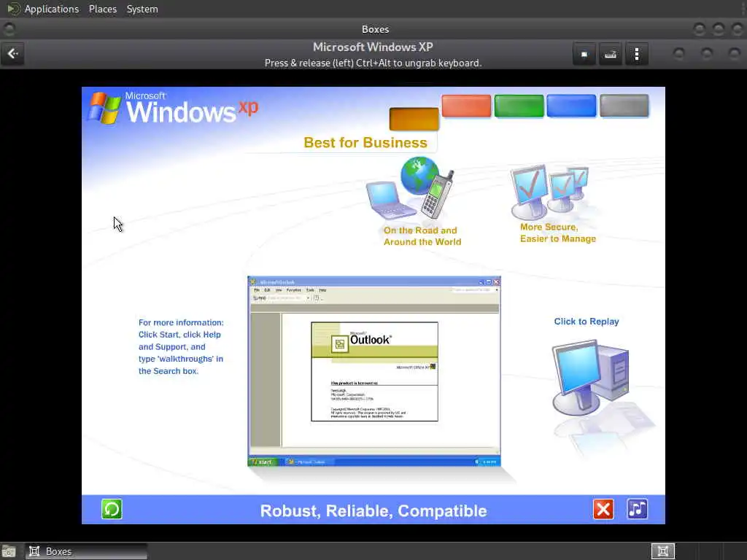Click the computer icon under Click to Replay
The image size is (747, 560).
pyautogui.click(x=591, y=377)
